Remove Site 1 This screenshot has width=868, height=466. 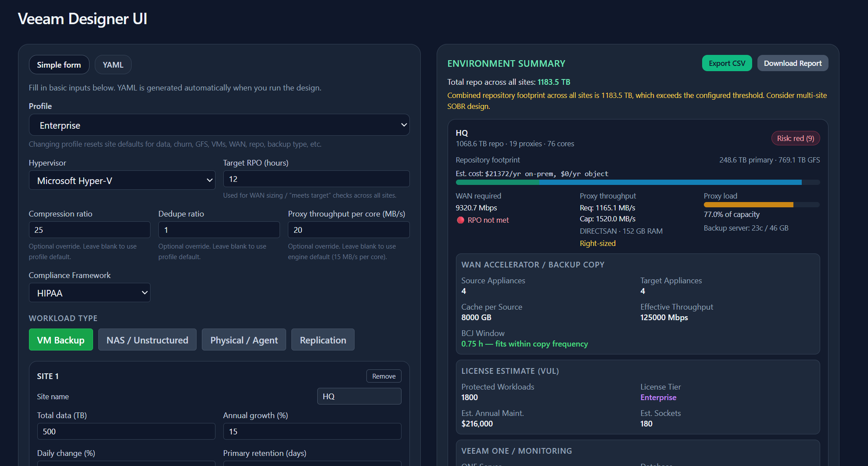tap(384, 376)
